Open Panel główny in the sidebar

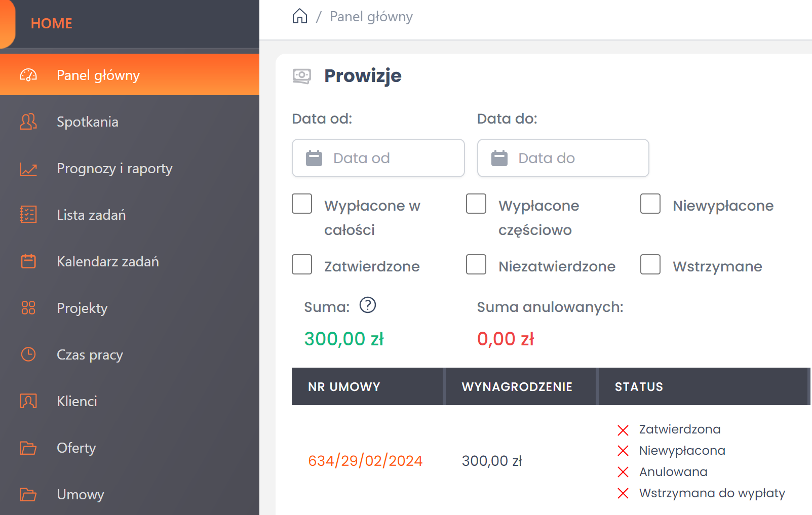coord(98,75)
